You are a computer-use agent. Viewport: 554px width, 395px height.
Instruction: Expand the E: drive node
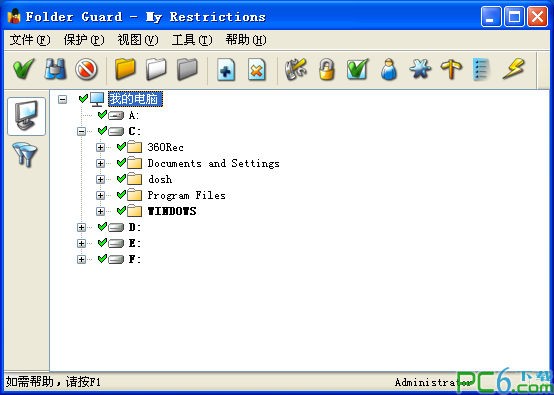point(81,243)
